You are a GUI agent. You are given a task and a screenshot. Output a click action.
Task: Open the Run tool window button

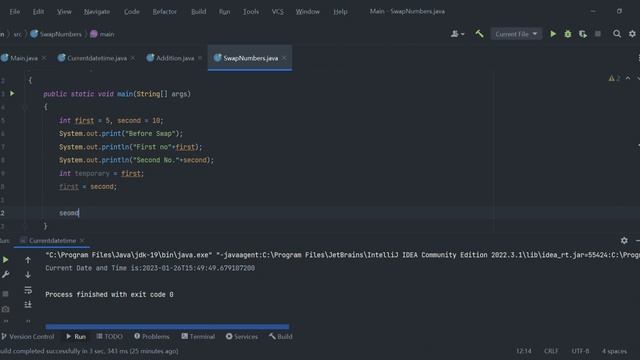(76, 336)
